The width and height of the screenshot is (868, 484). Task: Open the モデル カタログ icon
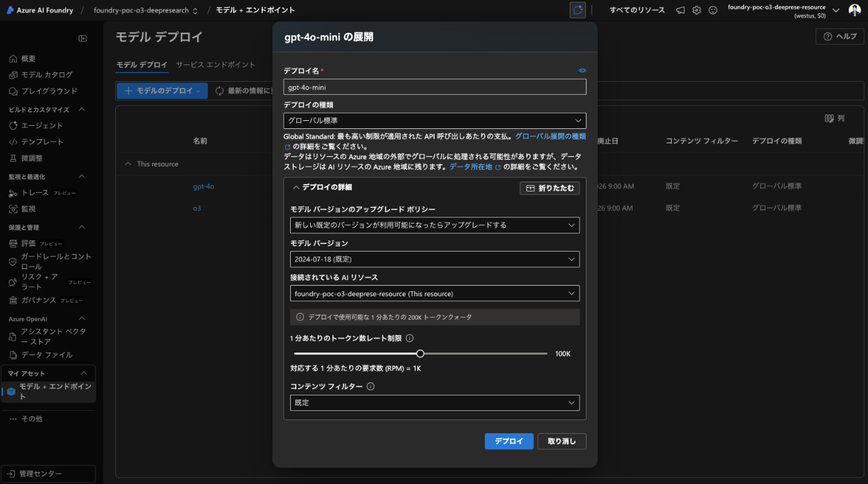point(13,75)
